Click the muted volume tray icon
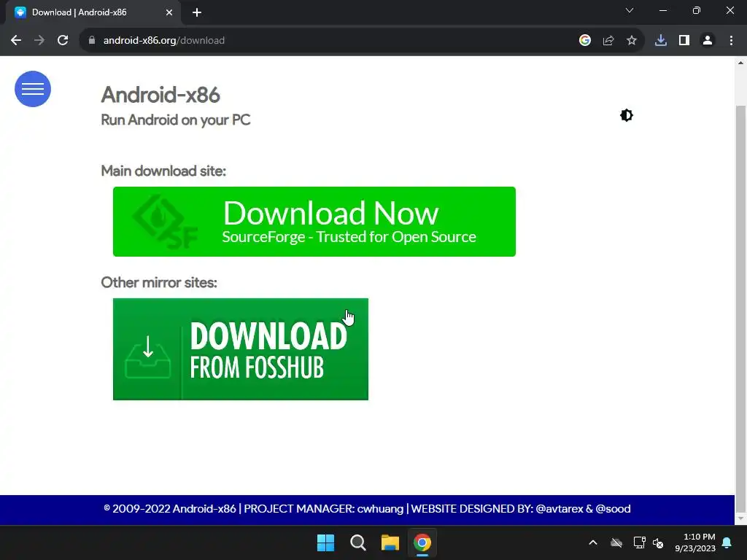The height and width of the screenshot is (560, 747). (x=659, y=542)
